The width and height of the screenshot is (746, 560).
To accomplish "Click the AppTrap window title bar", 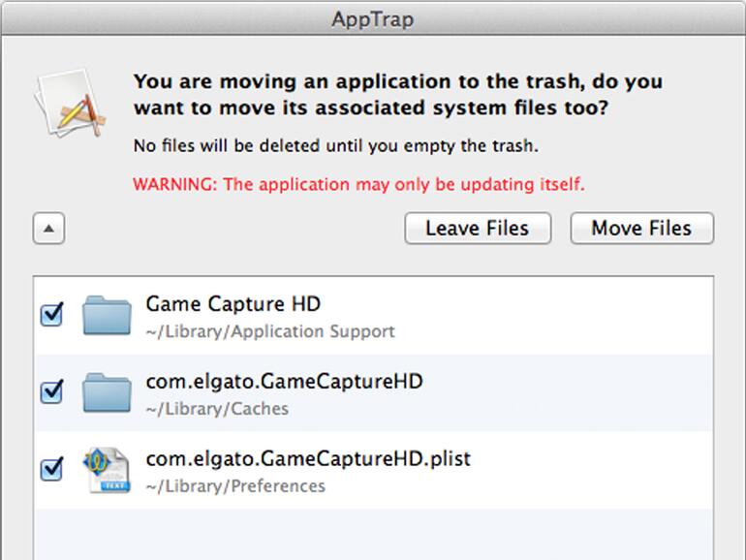I will (373, 19).
